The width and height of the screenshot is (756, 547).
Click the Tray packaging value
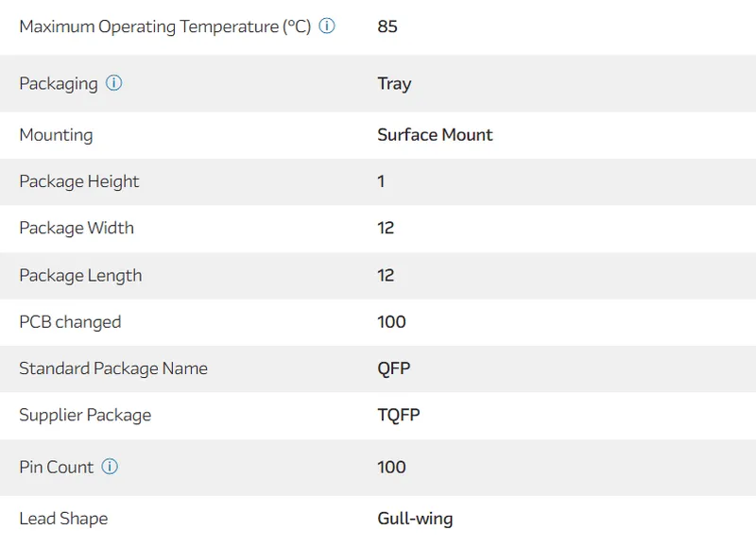[x=394, y=83]
